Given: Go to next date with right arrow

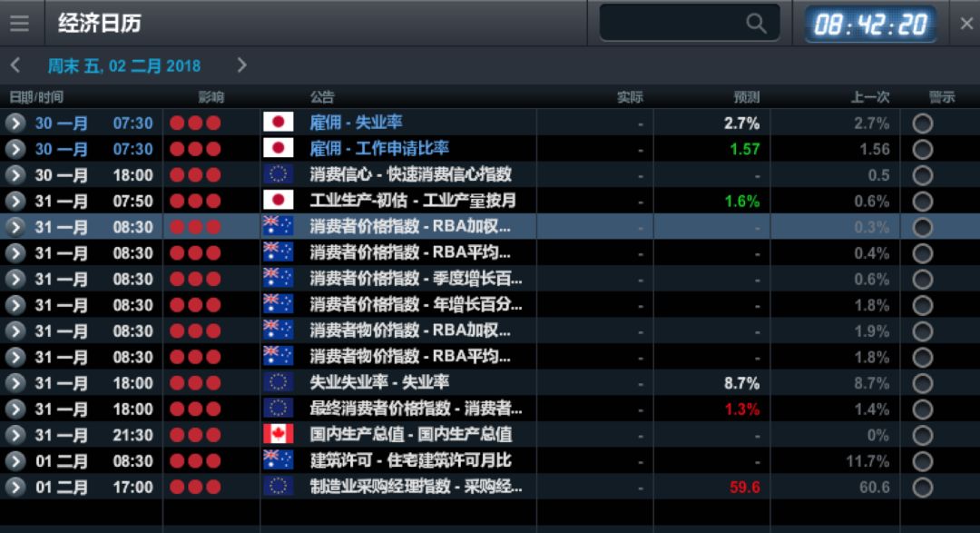Looking at the screenshot, I should [242, 65].
